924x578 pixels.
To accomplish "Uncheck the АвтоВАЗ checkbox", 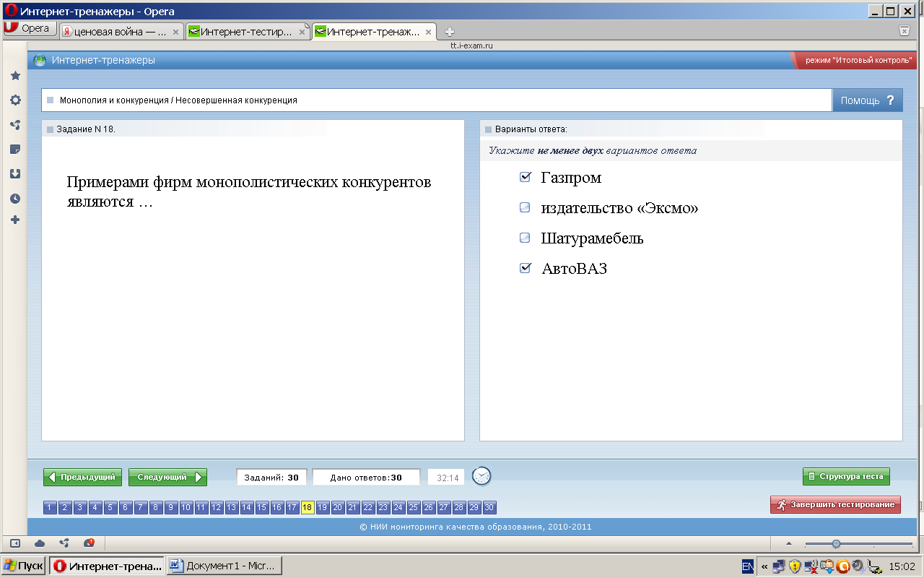I will pos(526,268).
